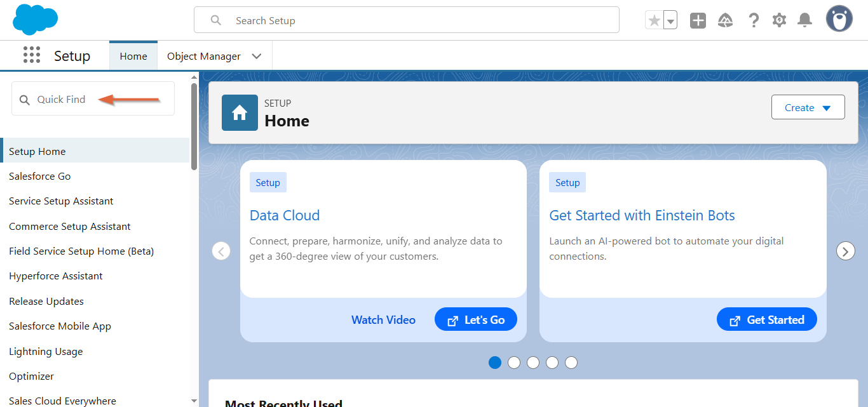Click the Watch Video link
868x407 pixels.
pyautogui.click(x=383, y=319)
